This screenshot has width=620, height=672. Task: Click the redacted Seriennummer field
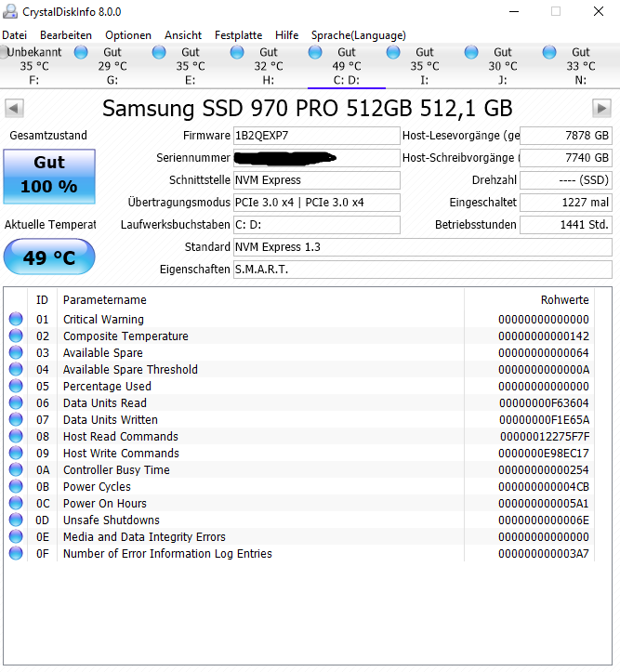tap(317, 158)
